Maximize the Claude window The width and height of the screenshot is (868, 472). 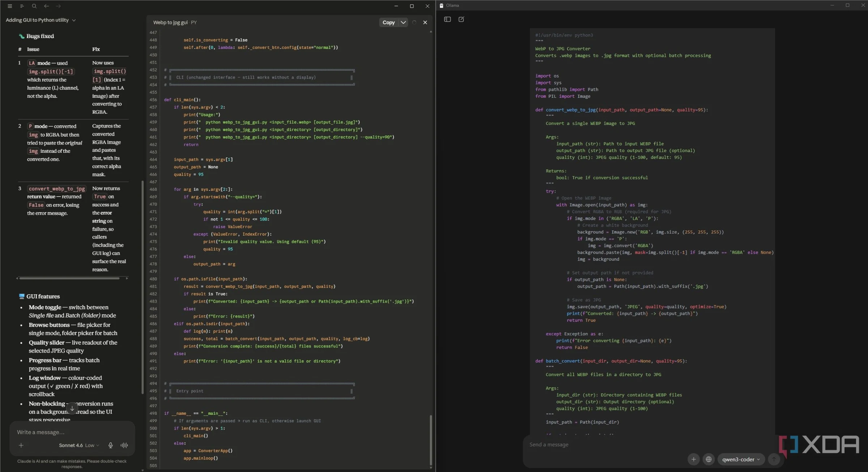click(x=412, y=6)
